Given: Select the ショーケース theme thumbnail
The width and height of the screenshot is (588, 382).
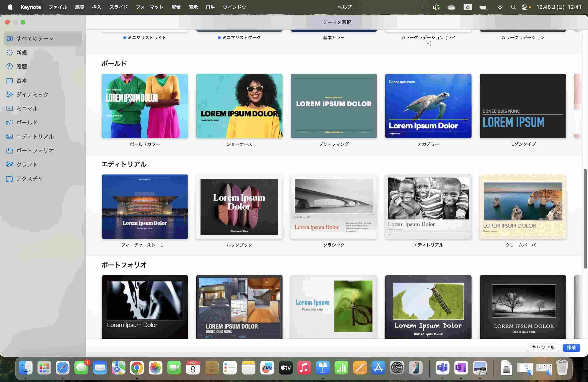Looking at the screenshot, I should tap(239, 106).
